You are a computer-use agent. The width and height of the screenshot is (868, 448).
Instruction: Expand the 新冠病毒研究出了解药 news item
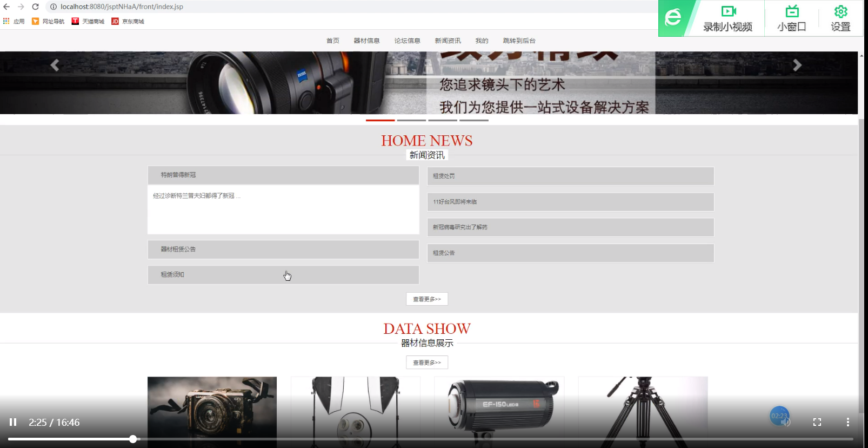tap(571, 227)
